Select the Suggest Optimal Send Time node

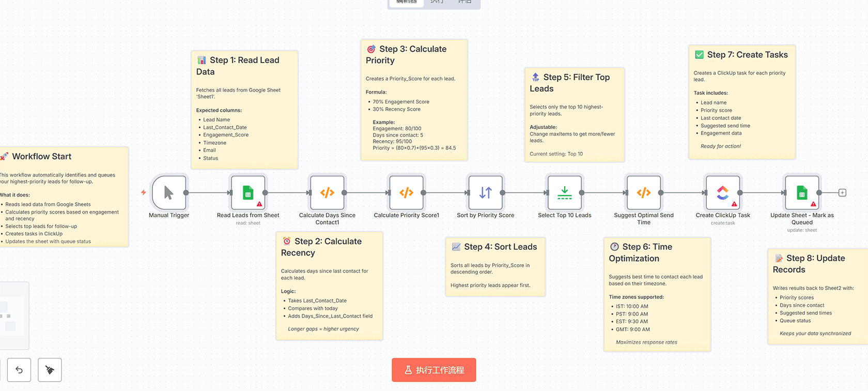click(x=643, y=193)
